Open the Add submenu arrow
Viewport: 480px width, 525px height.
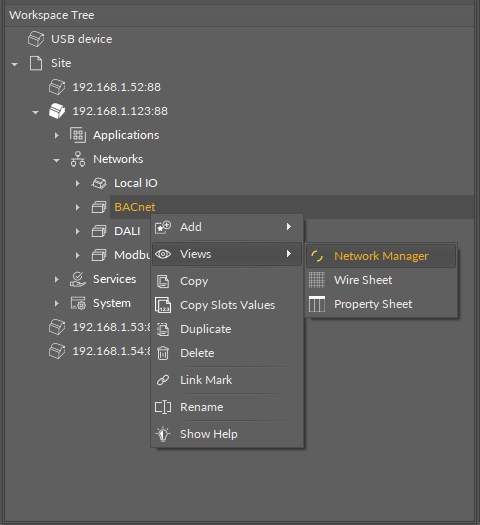tap(289, 227)
